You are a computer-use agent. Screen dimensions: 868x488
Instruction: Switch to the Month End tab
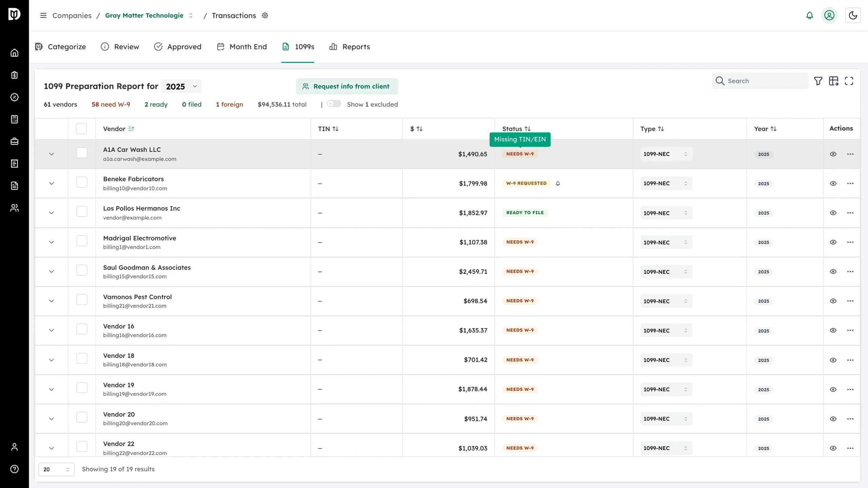point(242,47)
